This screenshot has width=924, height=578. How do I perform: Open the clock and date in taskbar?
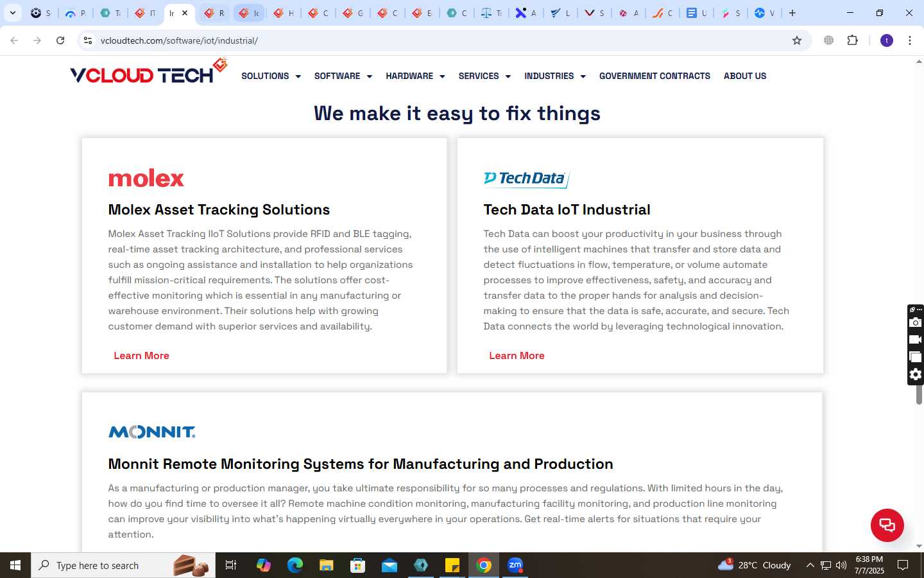(x=869, y=565)
